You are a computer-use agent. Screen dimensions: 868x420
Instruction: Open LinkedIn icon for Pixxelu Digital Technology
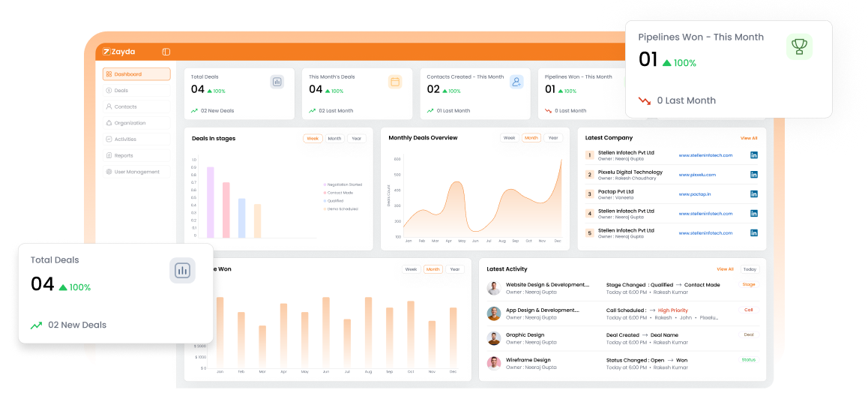tap(753, 175)
